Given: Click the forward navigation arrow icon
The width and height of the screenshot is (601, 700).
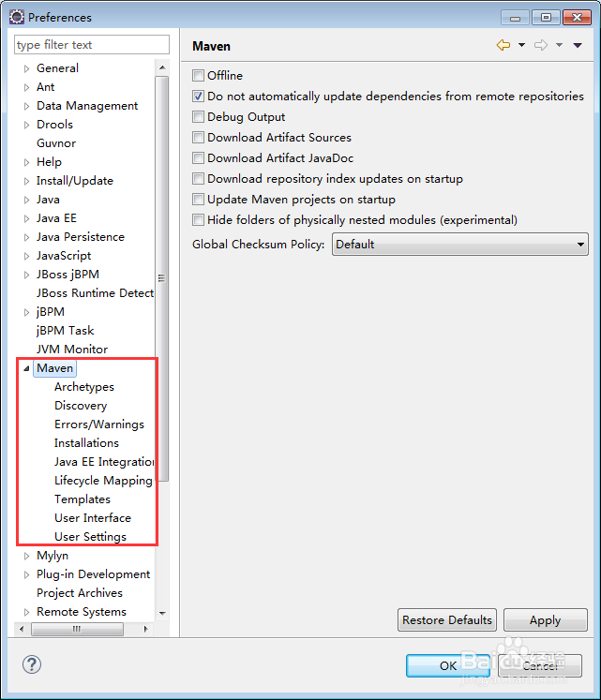Looking at the screenshot, I should (x=541, y=45).
